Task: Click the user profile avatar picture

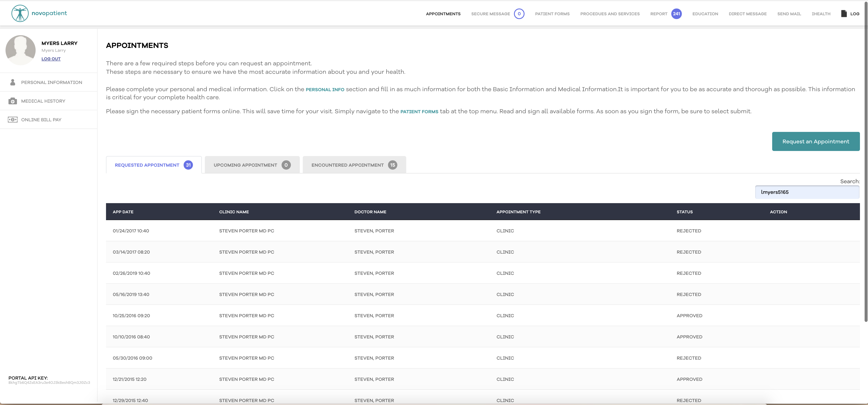Action: pyautogui.click(x=21, y=50)
